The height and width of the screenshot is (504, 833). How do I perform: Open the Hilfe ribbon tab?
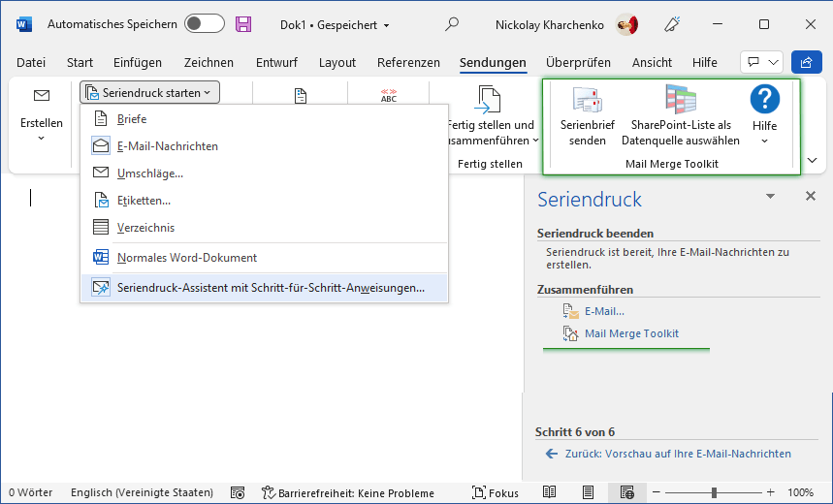coord(704,63)
